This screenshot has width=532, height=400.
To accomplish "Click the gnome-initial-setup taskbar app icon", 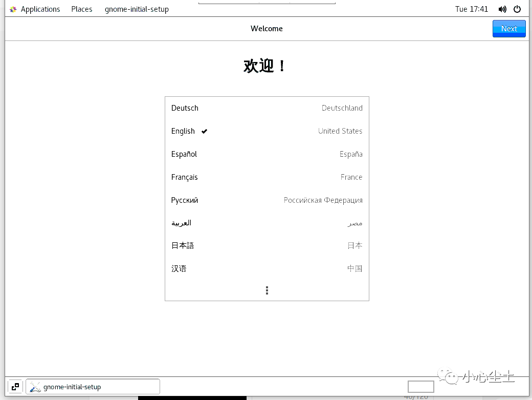I will pos(35,387).
